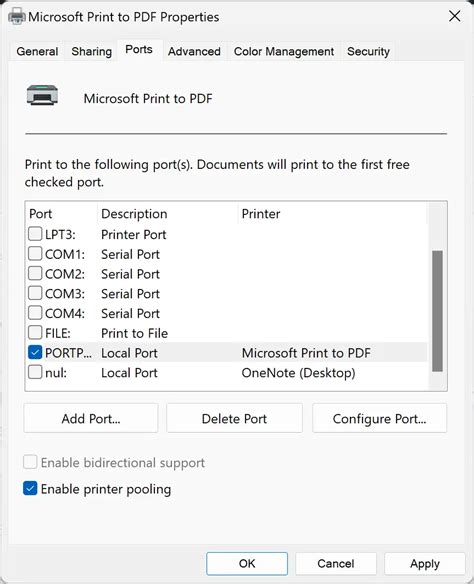This screenshot has width=474, height=584.
Task: Click the Add Port... button
Action: click(91, 418)
